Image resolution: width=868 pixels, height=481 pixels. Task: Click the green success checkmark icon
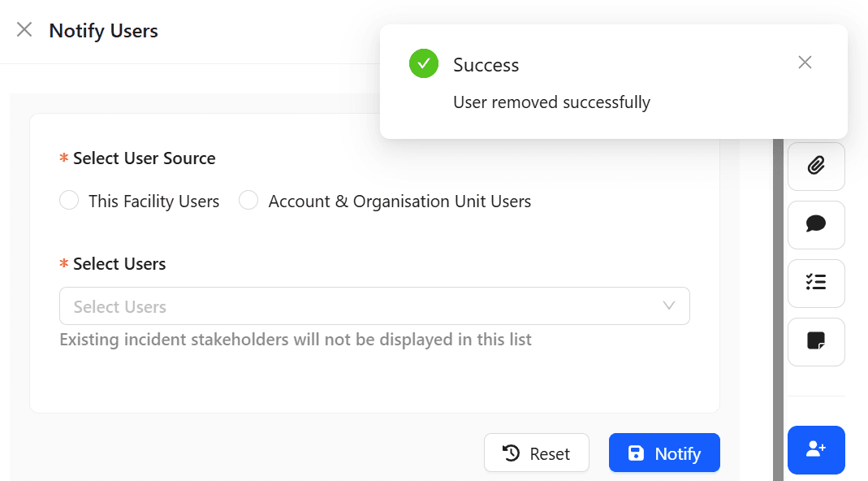[x=423, y=63]
